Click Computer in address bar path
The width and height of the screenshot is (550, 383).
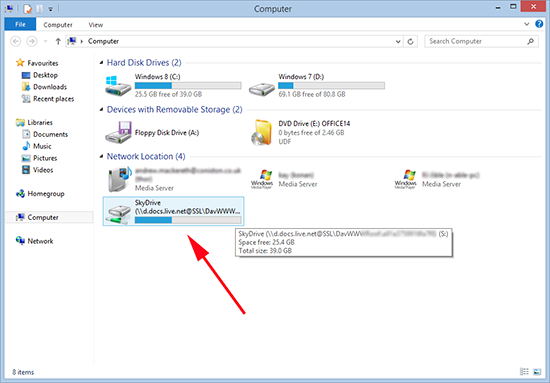[103, 41]
